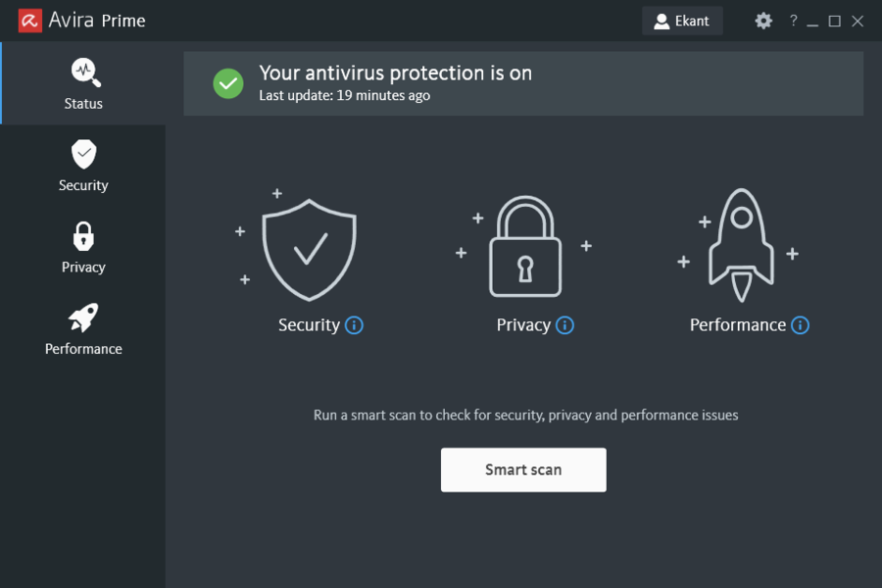Open the info icon next to Security
The image size is (882, 588).
354,324
